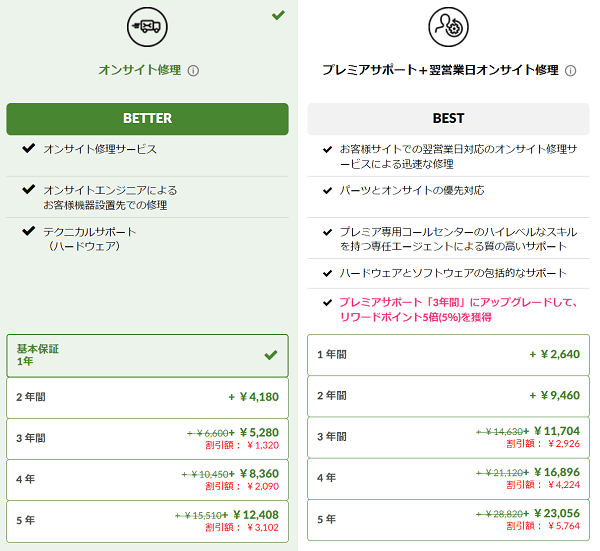Choose 基本保証 1年 warranty option
The width and height of the screenshot is (600, 551).
point(147,355)
